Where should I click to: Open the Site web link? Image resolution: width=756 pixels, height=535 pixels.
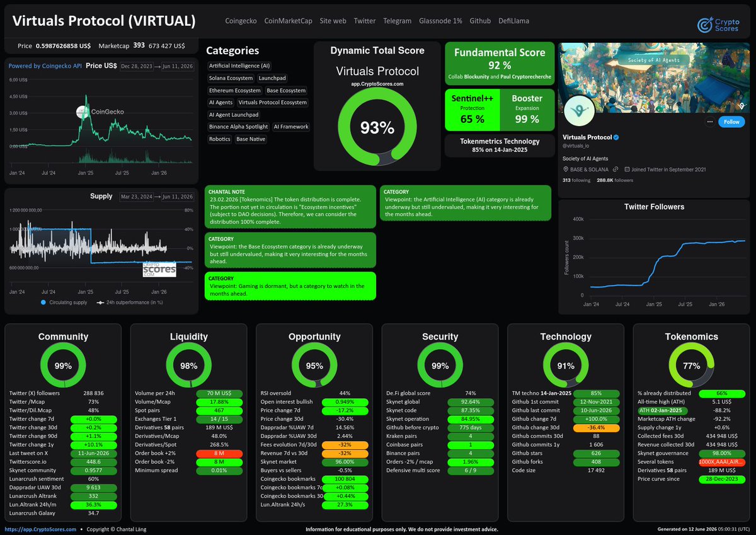point(333,21)
